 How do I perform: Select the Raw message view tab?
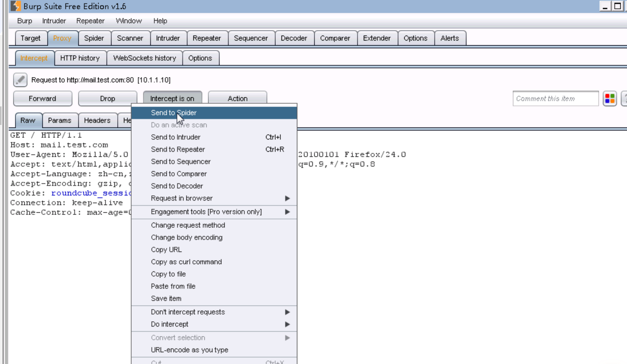click(x=28, y=120)
